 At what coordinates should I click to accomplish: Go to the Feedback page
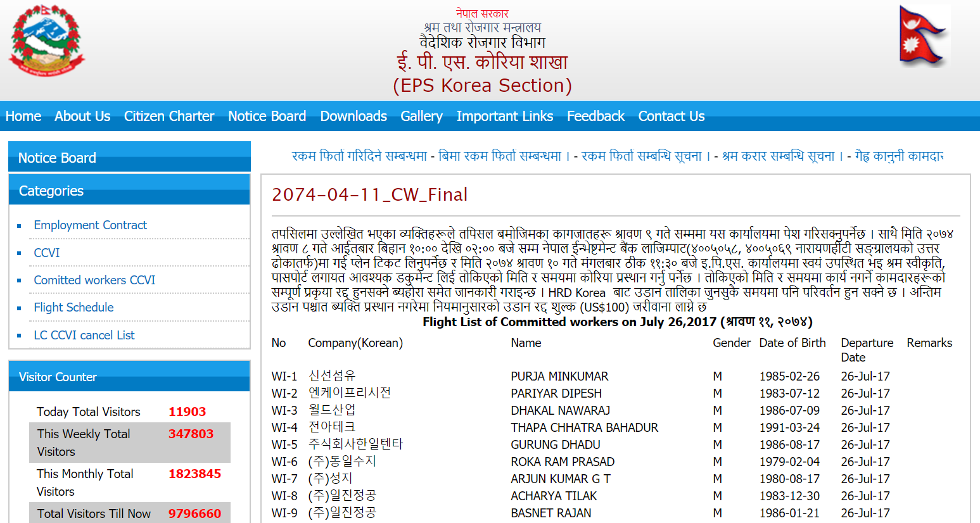[595, 117]
